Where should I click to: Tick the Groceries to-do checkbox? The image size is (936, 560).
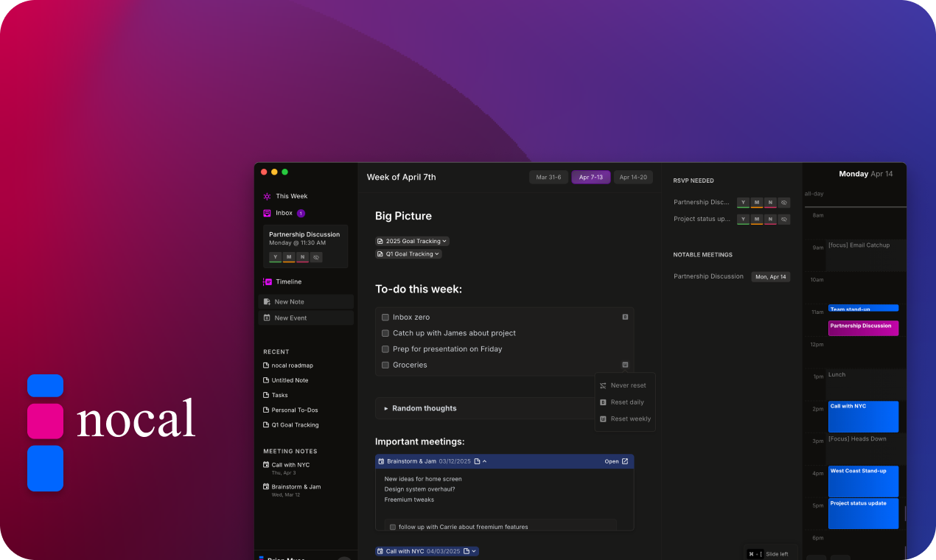[385, 365]
